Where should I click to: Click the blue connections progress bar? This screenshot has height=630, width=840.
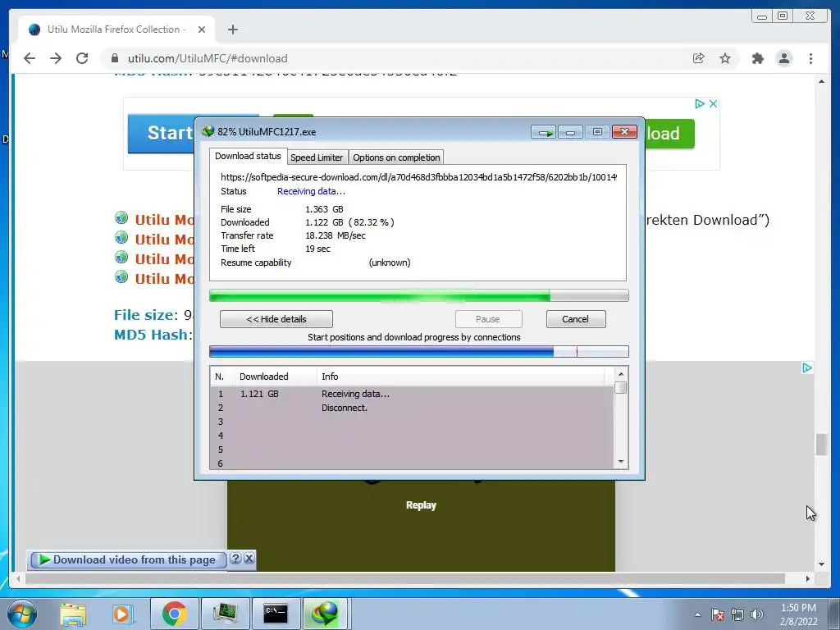(418, 351)
